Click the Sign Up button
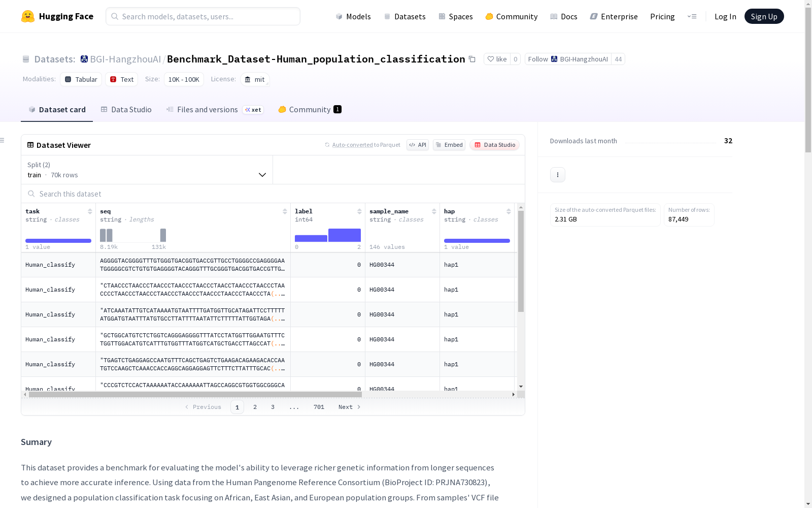The image size is (812, 508). pyautogui.click(x=764, y=16)
